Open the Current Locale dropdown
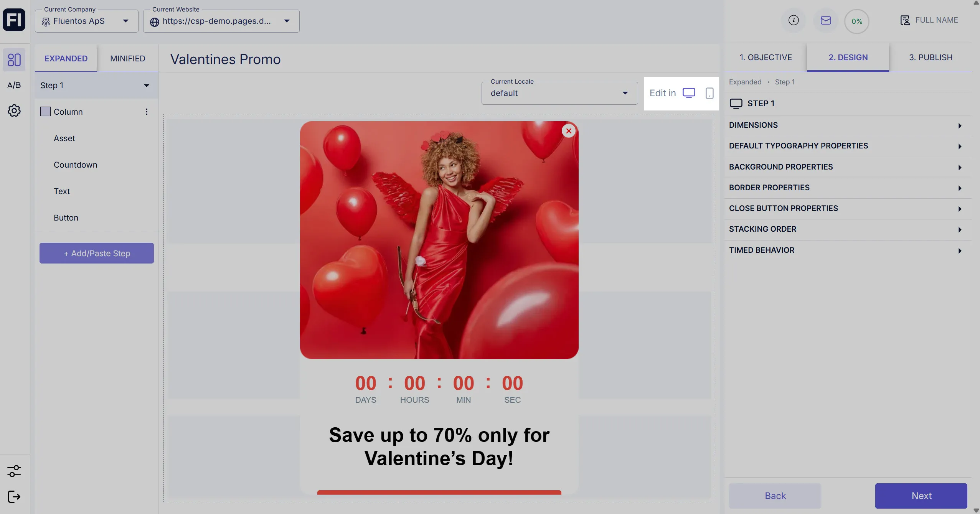 point(559,93)
